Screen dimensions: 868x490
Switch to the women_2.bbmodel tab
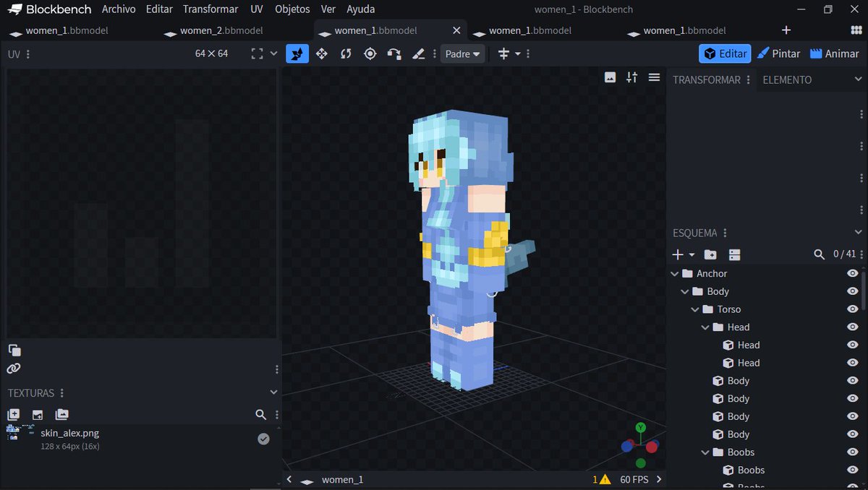pos(221,30)
